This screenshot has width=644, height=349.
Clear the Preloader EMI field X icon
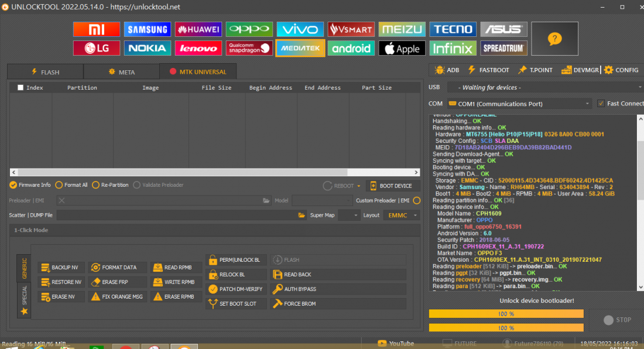[61, 200]
